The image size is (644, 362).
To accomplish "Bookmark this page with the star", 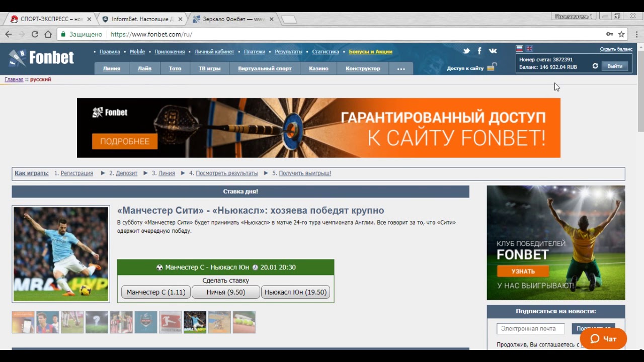I will point(621,34).
